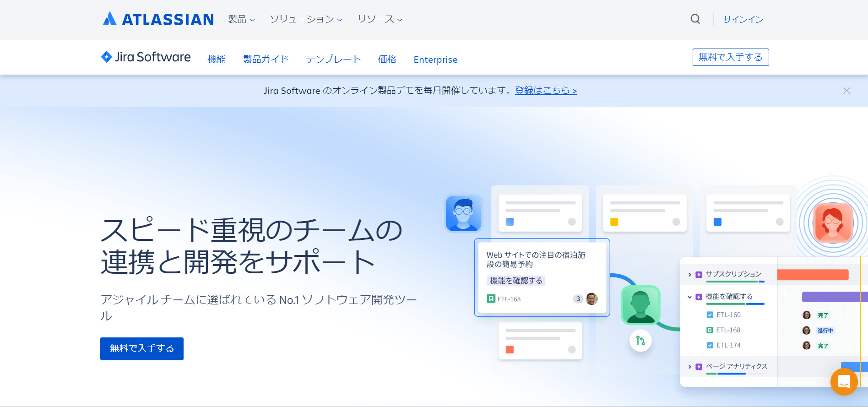Open the orange chat widget icon
868x407 pixels.
pos(844,381)
